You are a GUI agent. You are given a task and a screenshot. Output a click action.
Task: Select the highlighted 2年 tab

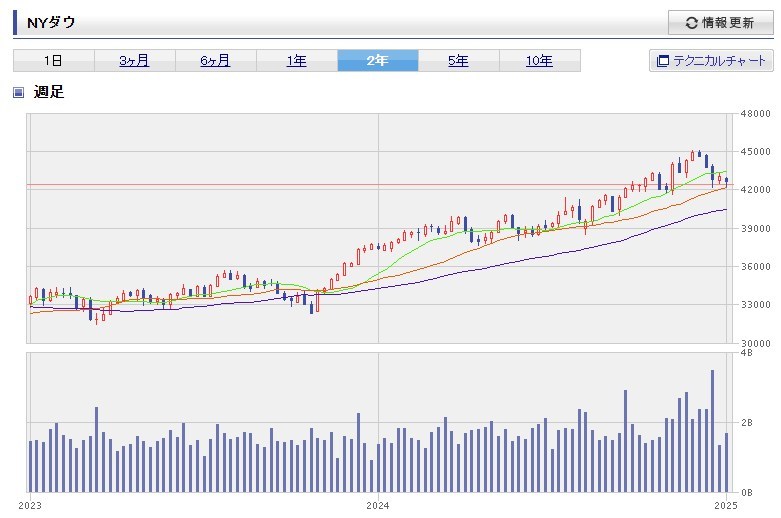[x=377, y=61]
